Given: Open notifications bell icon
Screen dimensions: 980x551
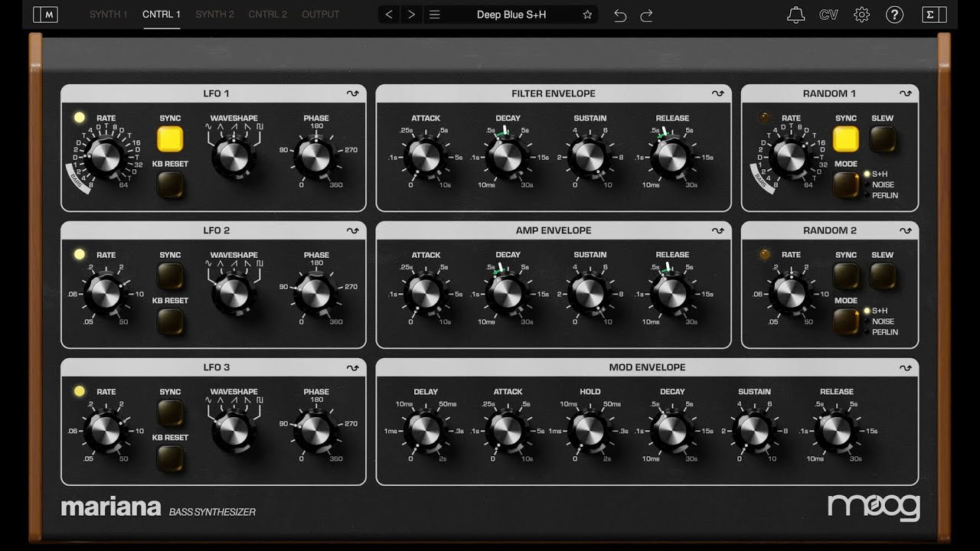Looking at the screenshot, I should (x=796, y=15).
